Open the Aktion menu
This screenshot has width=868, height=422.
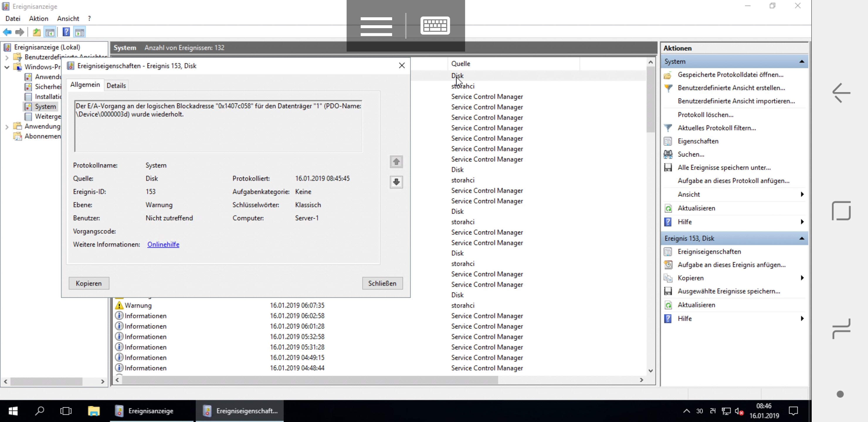(x=38, y=18)
